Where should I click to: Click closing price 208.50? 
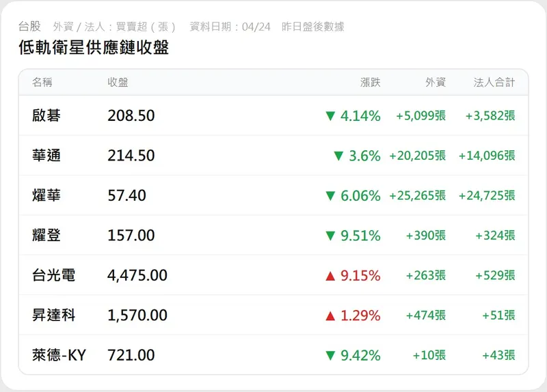pos(131,115)
